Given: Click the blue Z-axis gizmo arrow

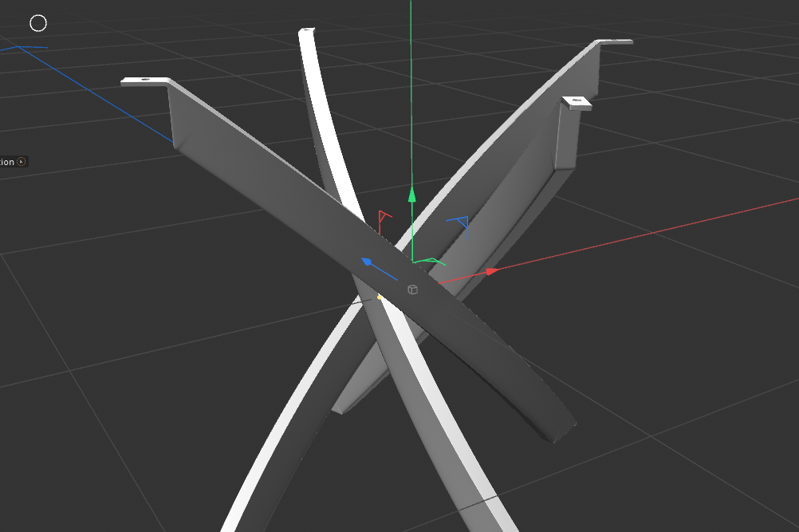Looking at the screenshot, I should pyautogui.click(x=367, y=261).
